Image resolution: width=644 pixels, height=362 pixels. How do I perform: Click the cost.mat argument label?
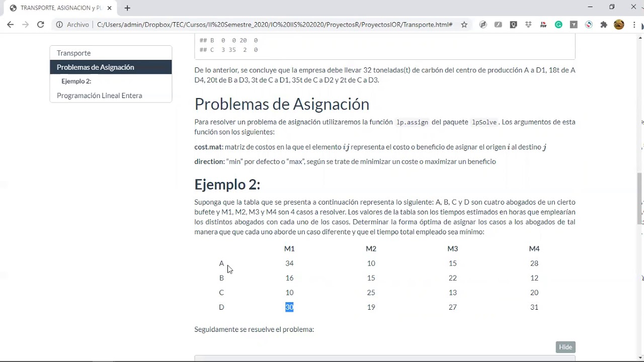pyautogui.click(x=209, y=147)
